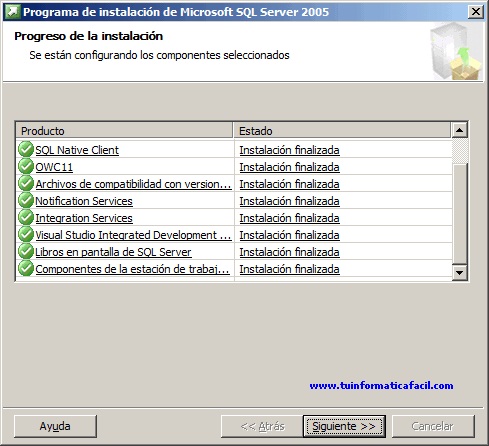Click the check icon beside Visual Studio Integrated Development
The width and height of the screenshot is (489, 446).
[x=26, y=234]
